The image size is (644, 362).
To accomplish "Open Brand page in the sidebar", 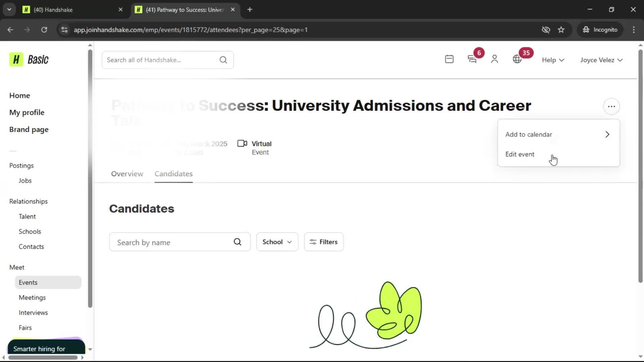I will coord(29,130).
